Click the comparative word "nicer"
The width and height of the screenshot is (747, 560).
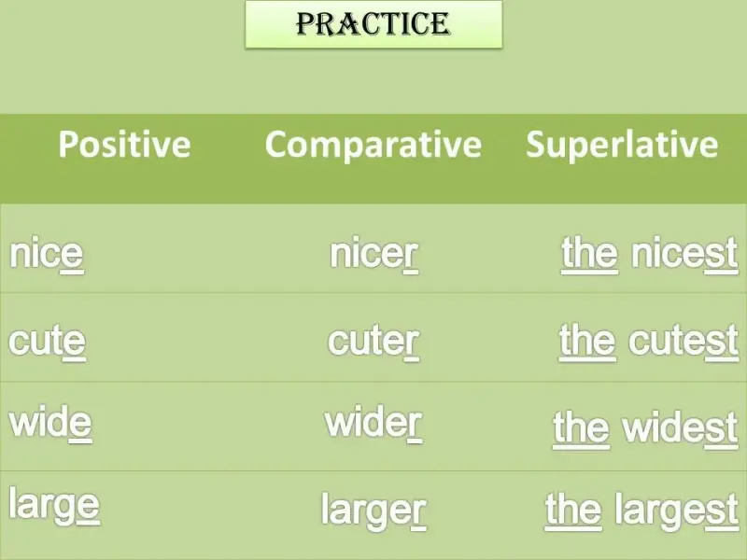[x=373, y=255]
